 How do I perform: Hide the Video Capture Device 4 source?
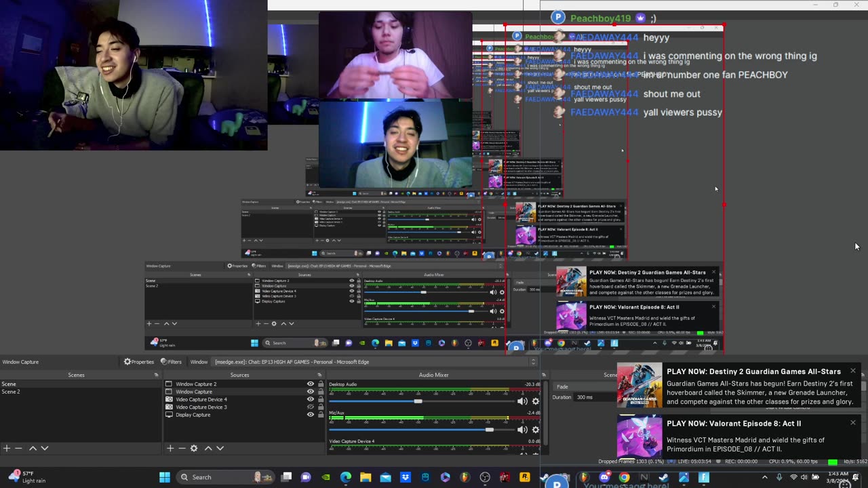[311, 399]
